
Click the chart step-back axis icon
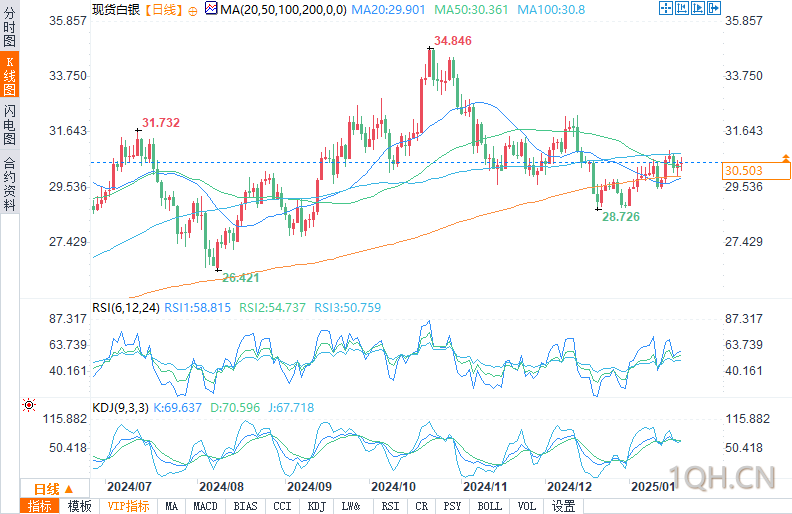click(x=682, y=8)
